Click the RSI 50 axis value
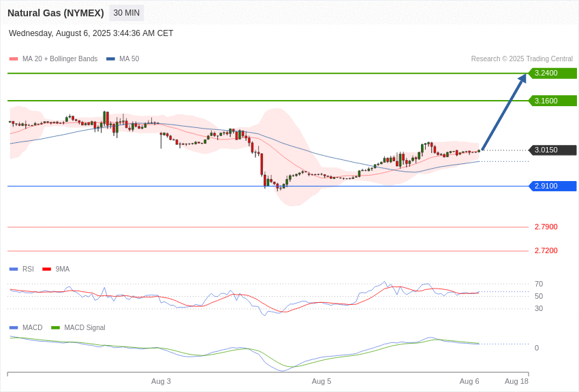579x392 pixels. [x=539, y=296]
